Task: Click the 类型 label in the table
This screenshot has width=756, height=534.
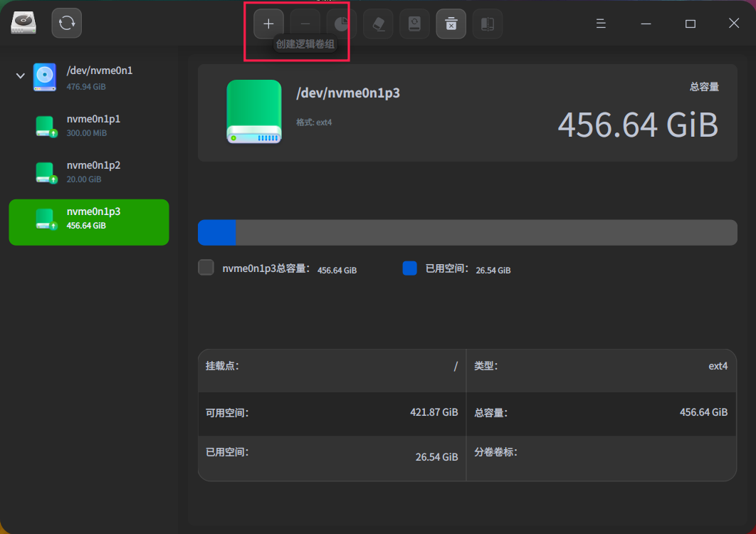Action: [x=486, y=366]
